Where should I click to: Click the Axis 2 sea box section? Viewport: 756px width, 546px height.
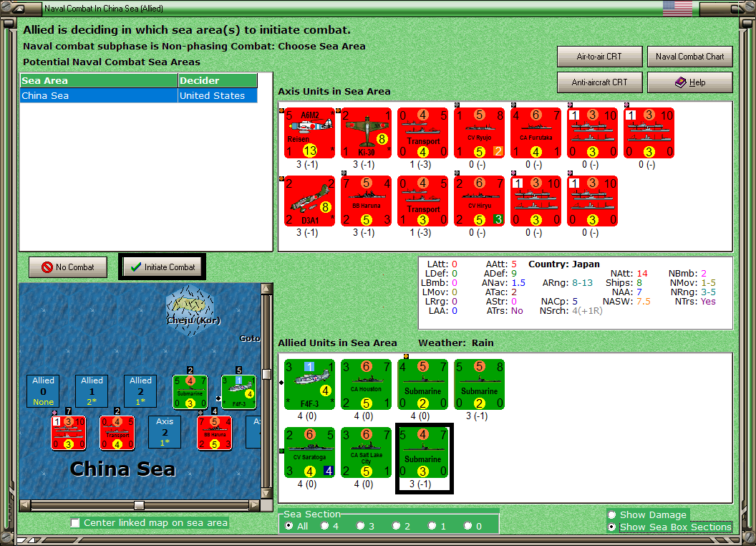[x=165, y=432]
